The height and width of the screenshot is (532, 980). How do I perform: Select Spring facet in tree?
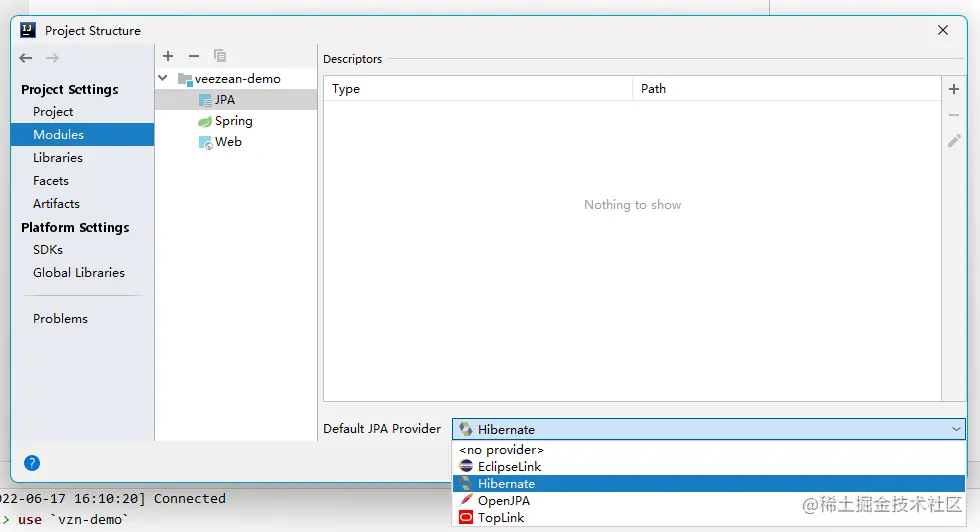tap(236, 121)
